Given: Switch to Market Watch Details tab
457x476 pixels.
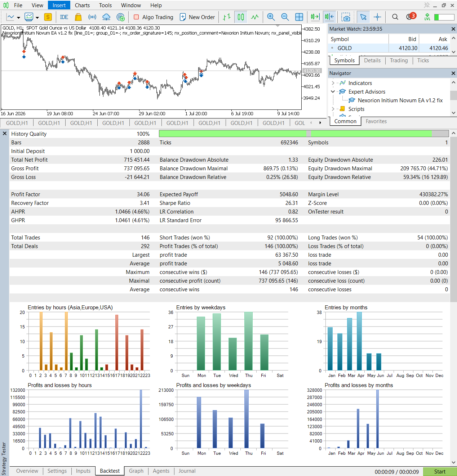Looking at the screenshot, I should tap(372, 60).
